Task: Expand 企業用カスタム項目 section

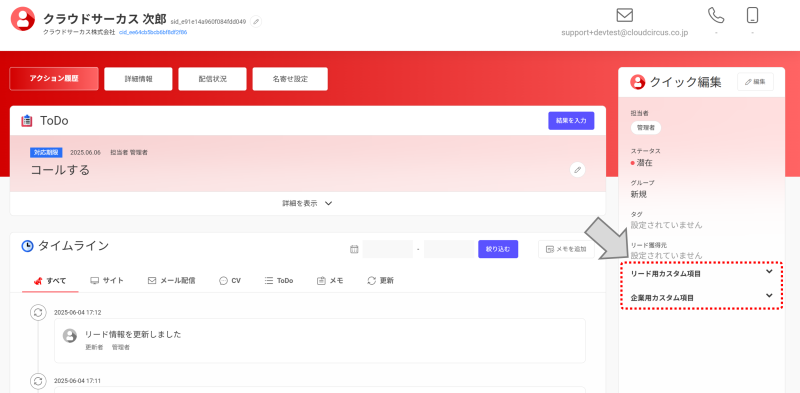Action: click(x=702, y=298)
